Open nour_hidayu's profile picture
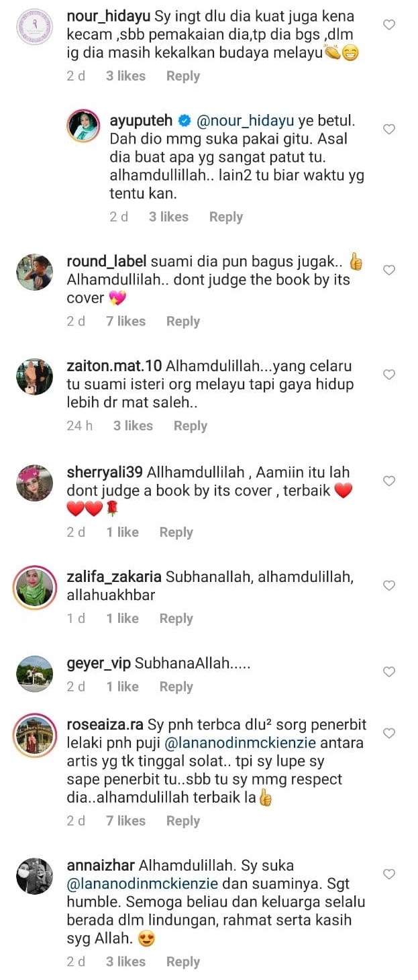418x980 pixels. coord(34,27)
